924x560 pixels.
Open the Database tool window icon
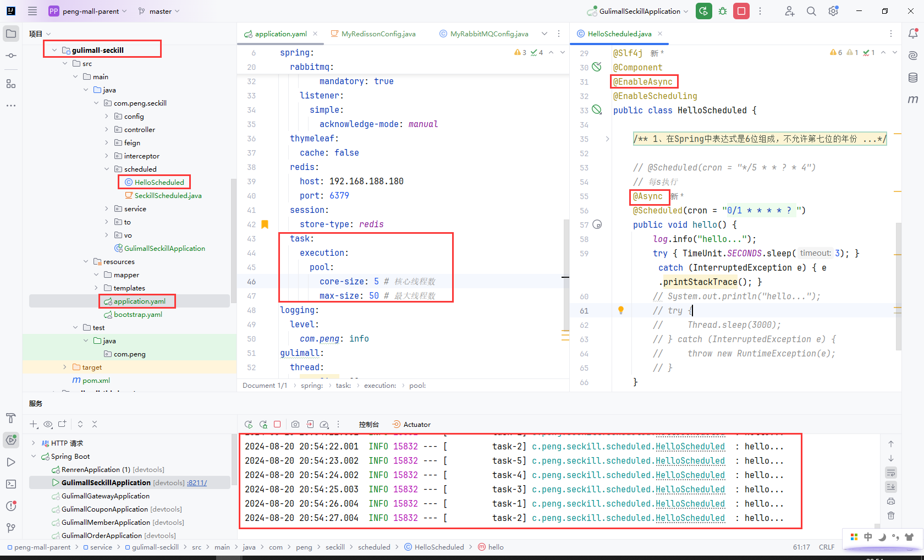click(x=913, y=78)
